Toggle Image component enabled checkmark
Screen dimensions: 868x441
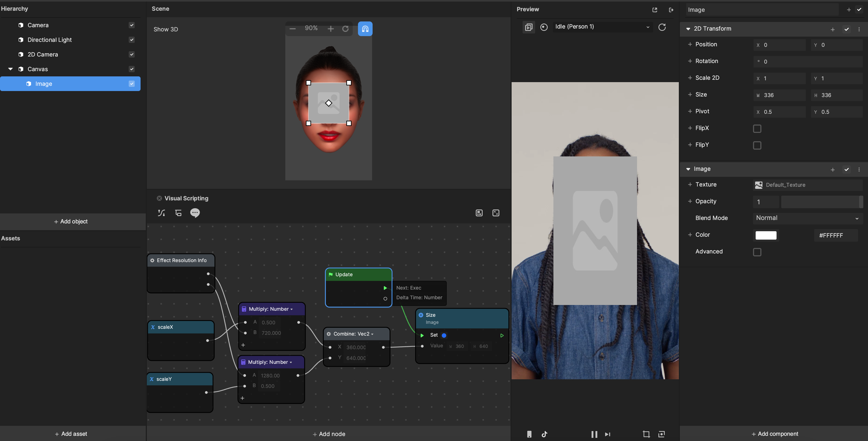[846, 170]
